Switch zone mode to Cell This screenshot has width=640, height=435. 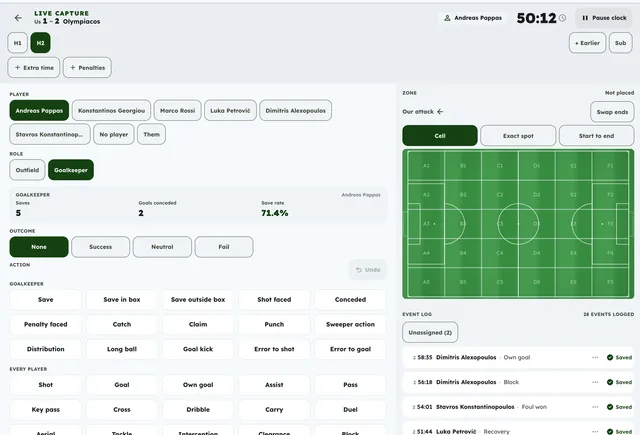pyautogui.click(x=440, y=136)
